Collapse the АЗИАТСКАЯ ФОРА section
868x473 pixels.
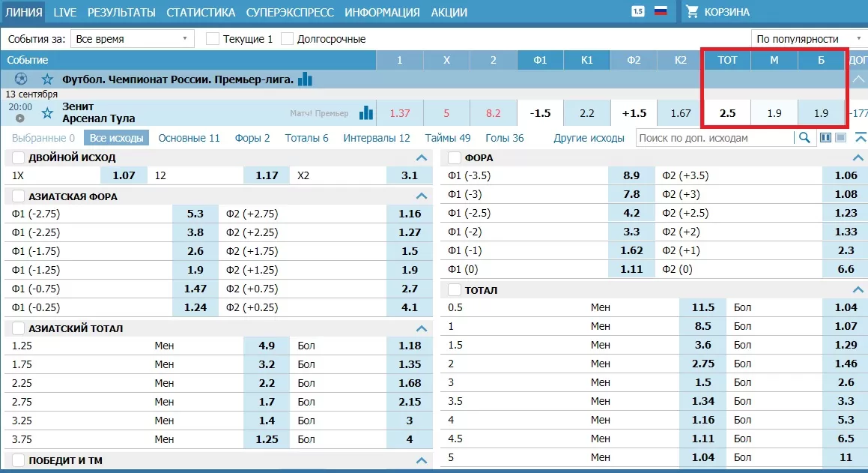click(x=422, y=196)
